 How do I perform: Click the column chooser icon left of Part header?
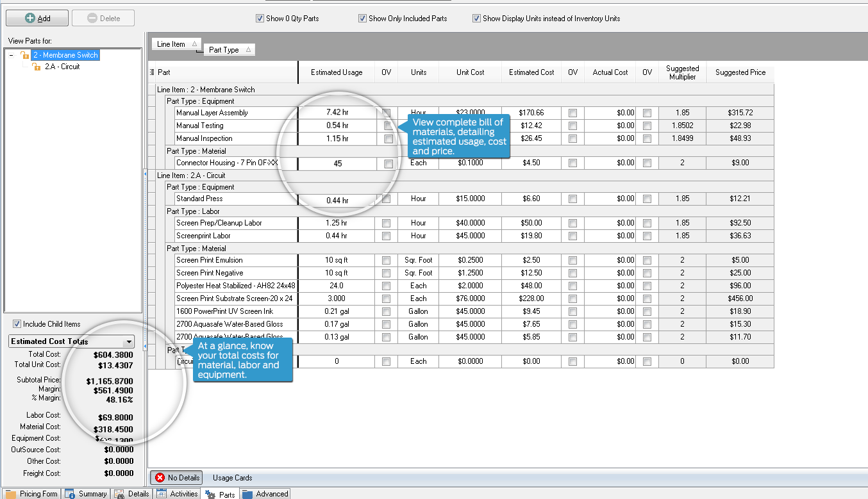(x=152, y=72)
